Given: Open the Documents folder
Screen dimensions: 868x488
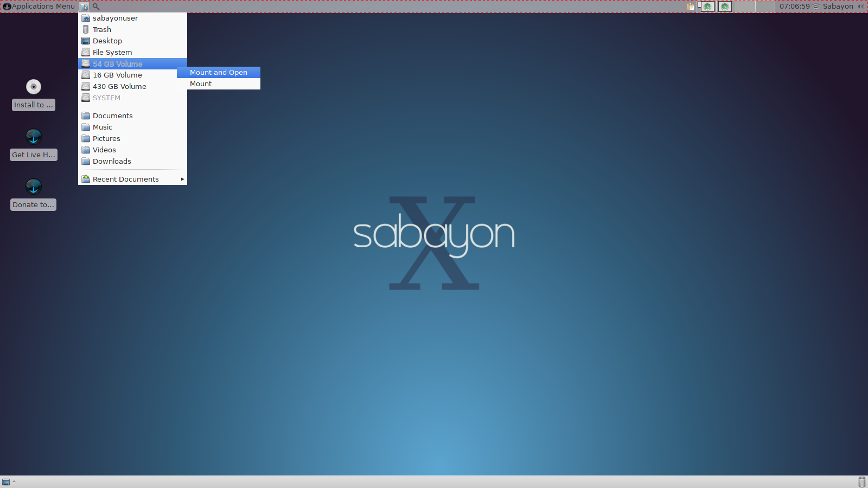Looking at the screenshot, I should [132, 115].
